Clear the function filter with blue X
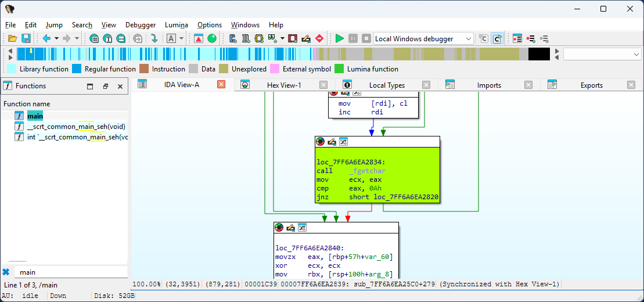The image size is (644, 302). [x=6, y=272]
